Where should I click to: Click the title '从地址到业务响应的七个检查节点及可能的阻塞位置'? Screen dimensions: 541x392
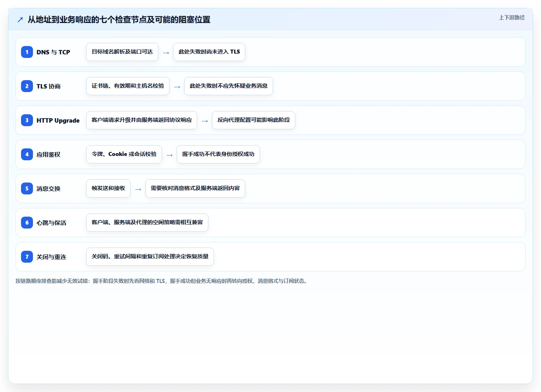[119, 19]
